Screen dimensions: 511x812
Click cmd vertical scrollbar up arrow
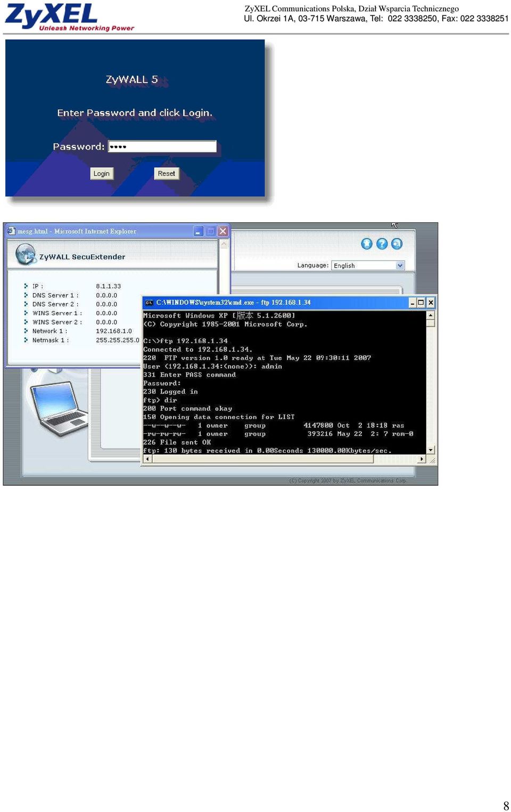pos(431,315)
